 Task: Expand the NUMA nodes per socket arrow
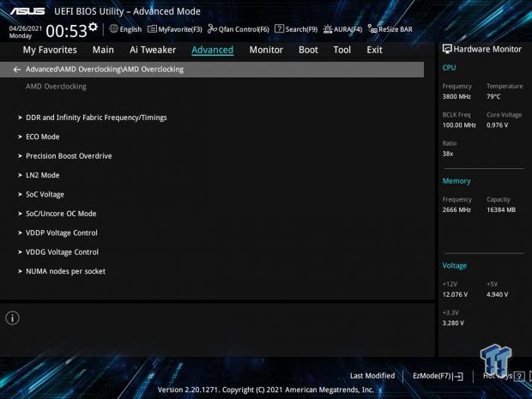(x=20, y=271)
